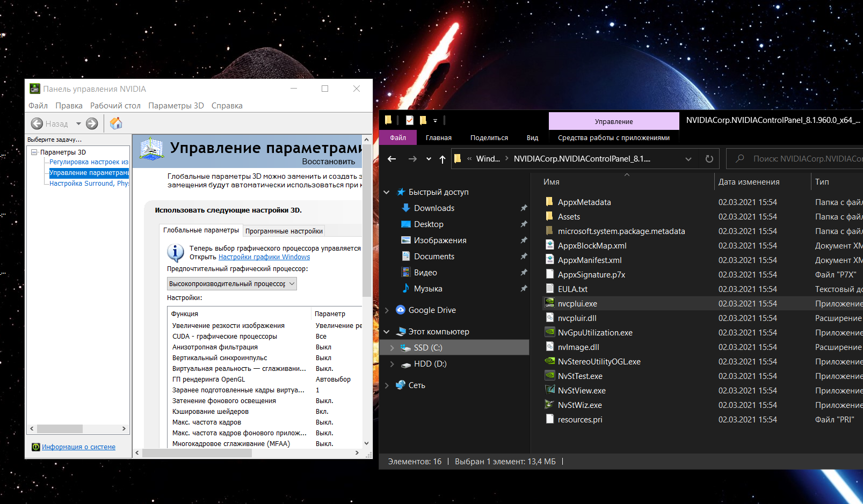Viewport: 863px width, 504px height.
Task: Open Музыка folder in sidebar
Action: [428, 289]
